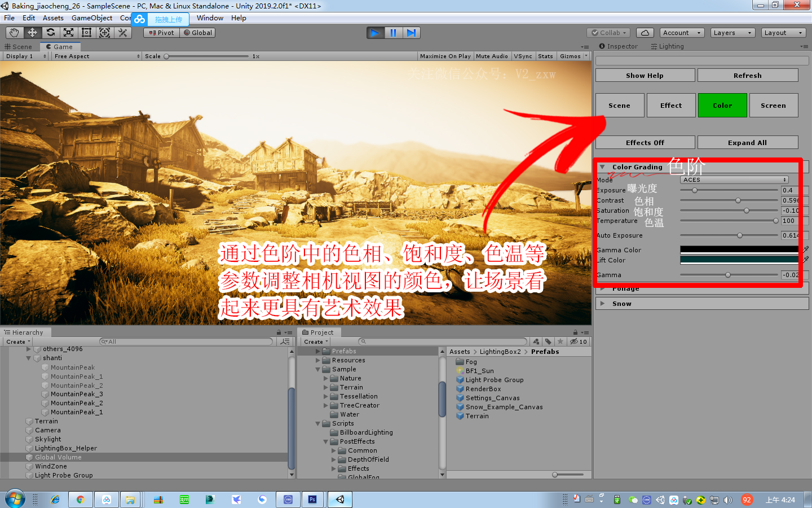Click the Refresh button

point(748,75)
